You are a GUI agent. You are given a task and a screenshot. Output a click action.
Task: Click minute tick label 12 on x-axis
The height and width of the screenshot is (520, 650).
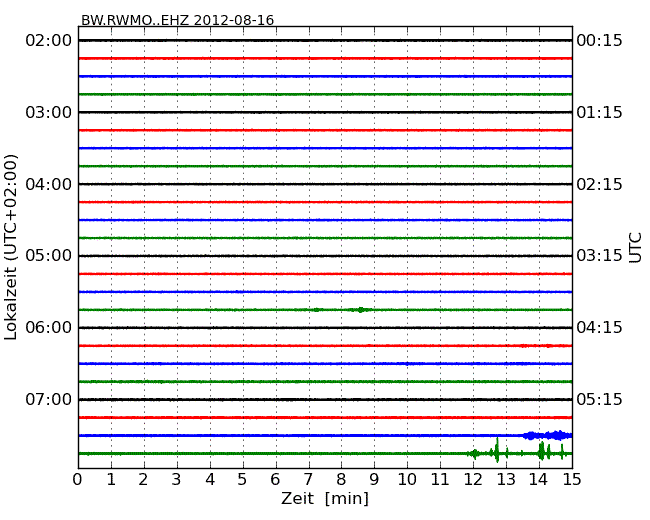coord(473,480)
